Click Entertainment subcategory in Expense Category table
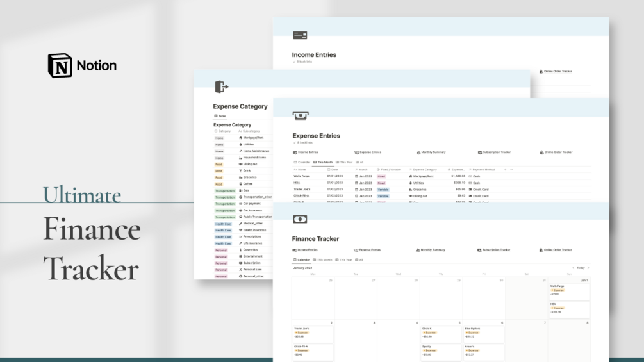 pyautogui.click(x=251, y=256)
